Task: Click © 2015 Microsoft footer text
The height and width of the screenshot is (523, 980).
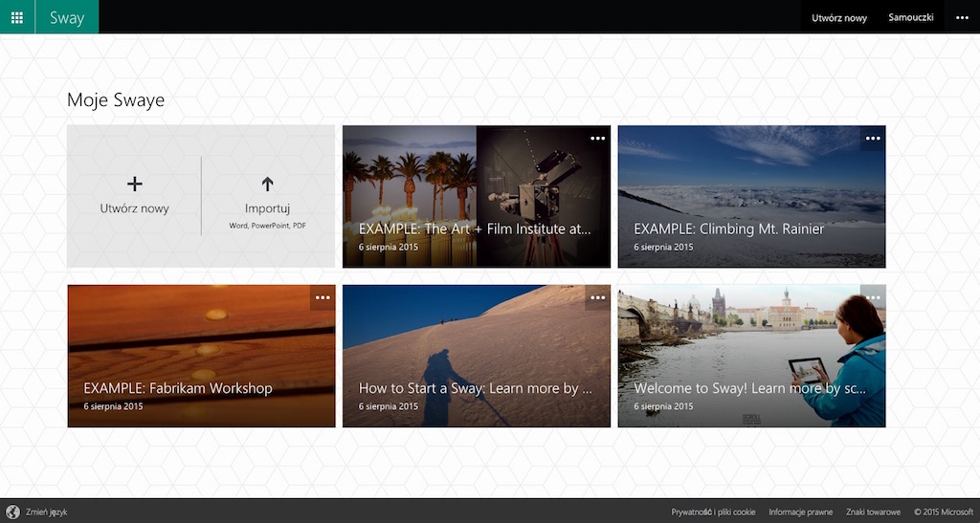Action: [x=944, y=512]
